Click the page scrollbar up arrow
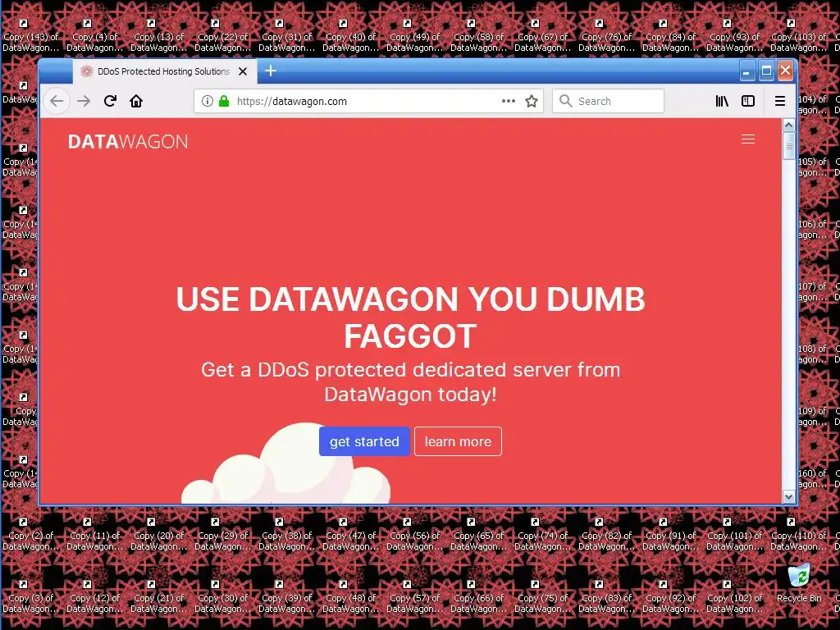The width and height of the screenshot is (840, 630). [788, 126]
